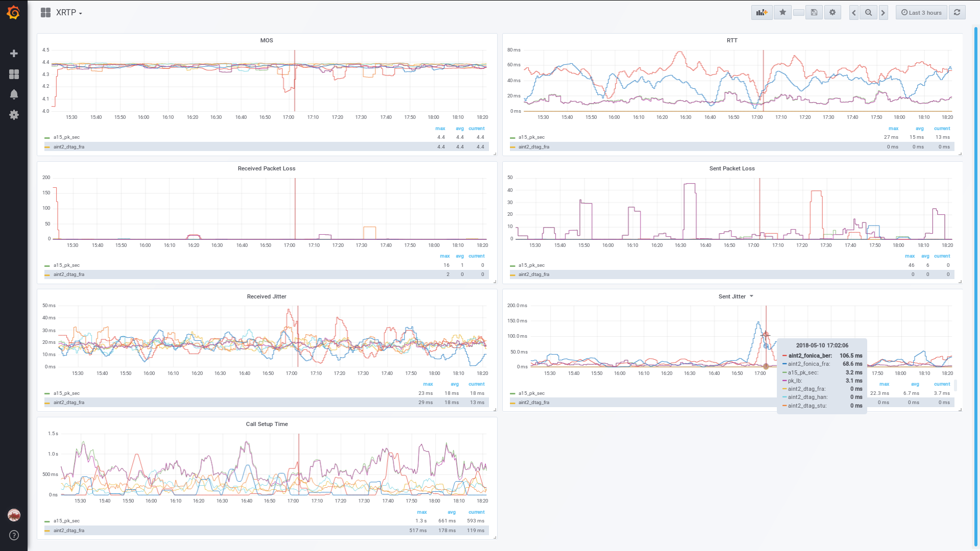Open the Sent Jitter panel title menu
The width and height of the screenshot is (980, 551).
732,296
